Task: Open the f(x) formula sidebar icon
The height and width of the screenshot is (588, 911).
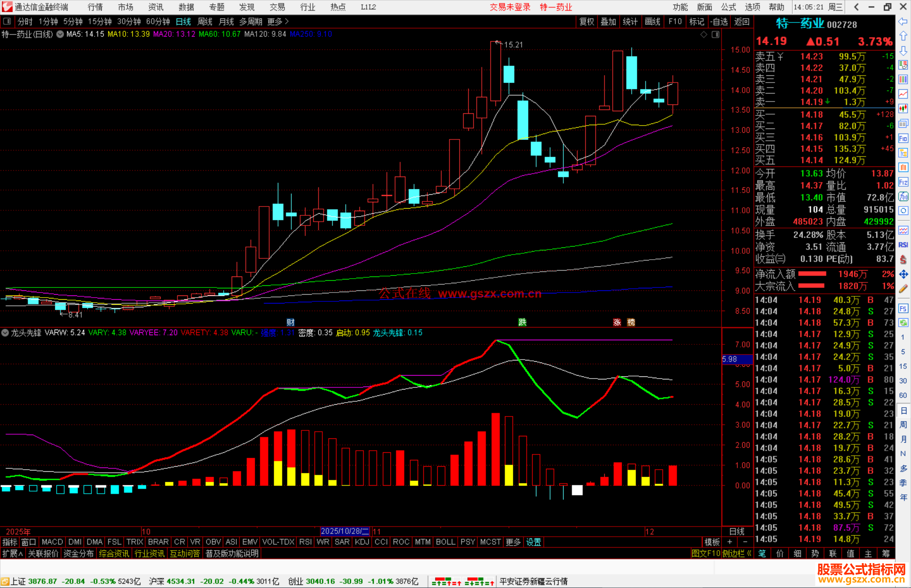Action: [903, 196]
